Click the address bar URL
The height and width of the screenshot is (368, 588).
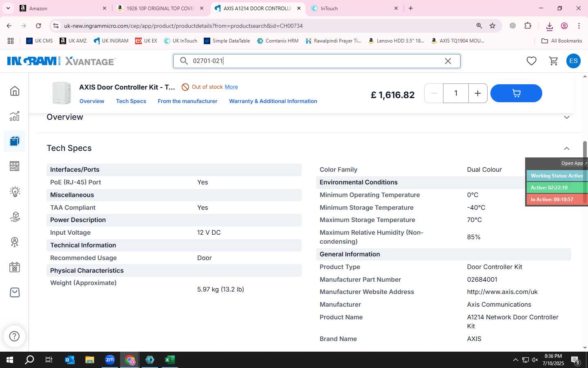click(x=183, y=26)
